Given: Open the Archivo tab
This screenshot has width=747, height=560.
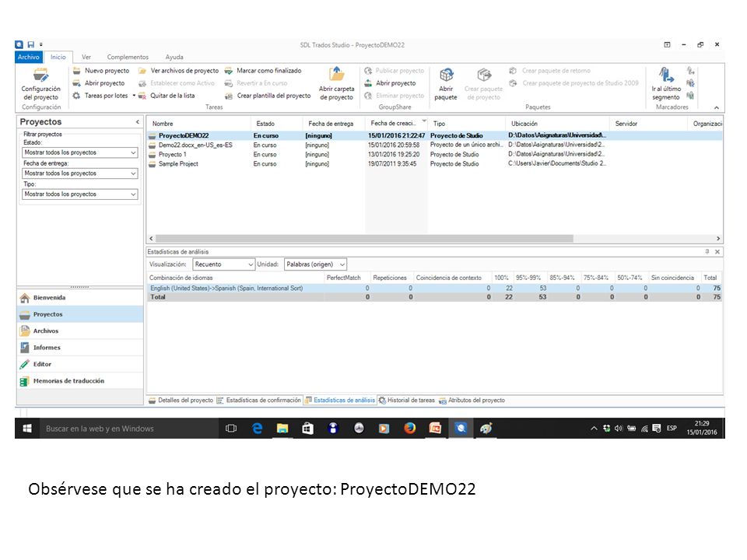Looking at the screenshot, I should coord(29,57).
